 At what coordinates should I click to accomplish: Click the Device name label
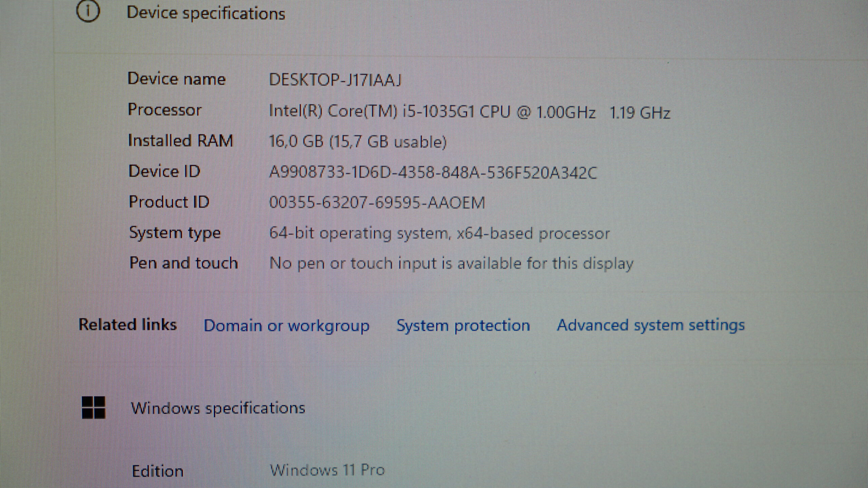[177, 79]
